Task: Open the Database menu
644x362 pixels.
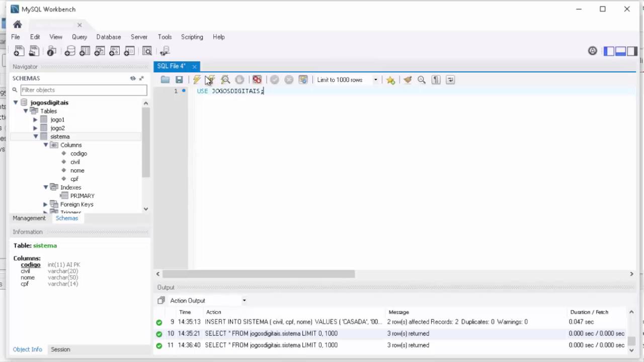Action: [109, 37]
